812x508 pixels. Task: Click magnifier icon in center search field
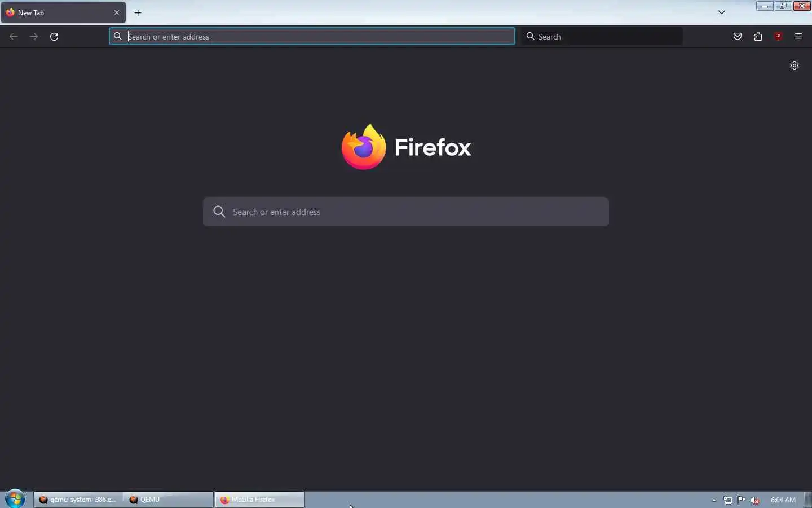[219, 212]
